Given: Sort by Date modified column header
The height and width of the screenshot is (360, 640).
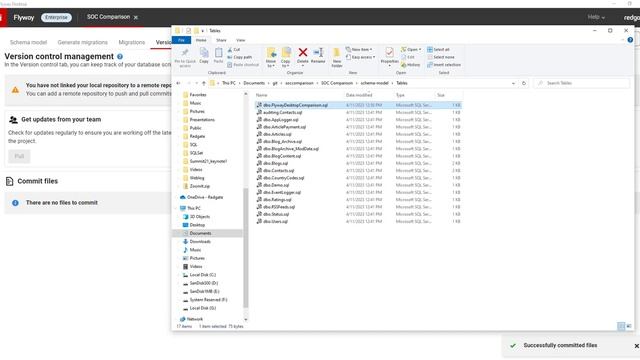Looking at the screenshot, I should point(359,95).
